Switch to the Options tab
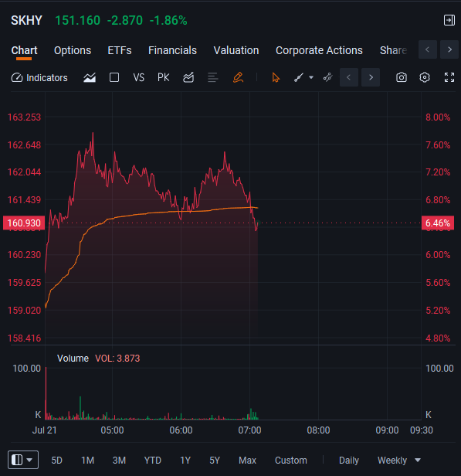Screen dimensions: 461x476 73,50
